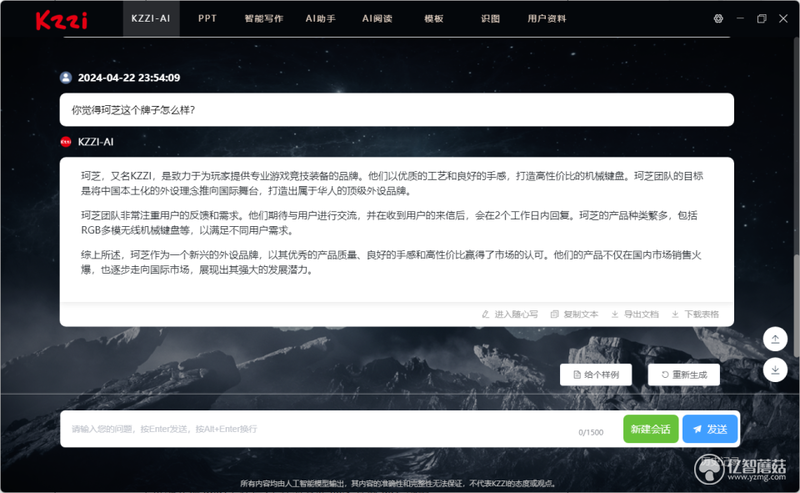
Task: Click 复制文本 to copy the answer
Action: (x=581, y=314)
